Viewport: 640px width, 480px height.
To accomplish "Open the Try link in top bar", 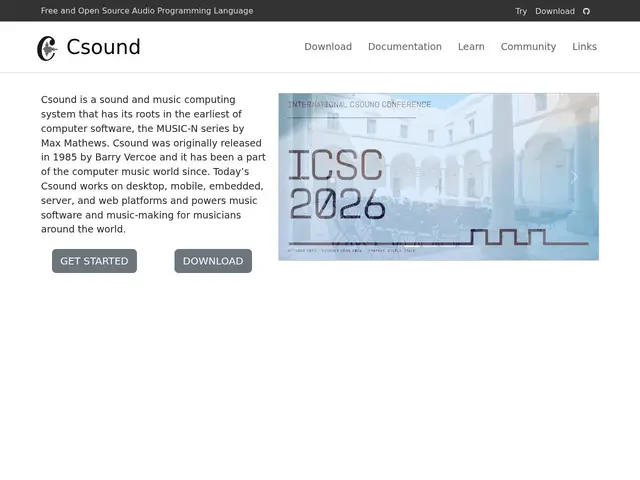I will 521,11.
